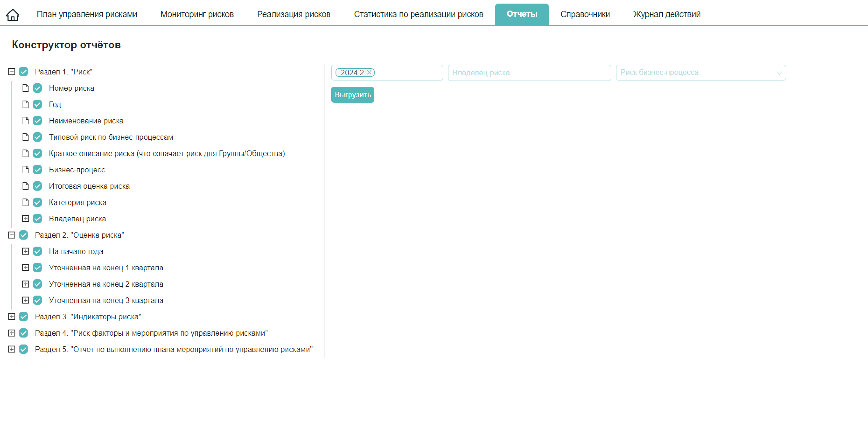Toggle Раздел 4 Риск-факторы checkbox

23,333
